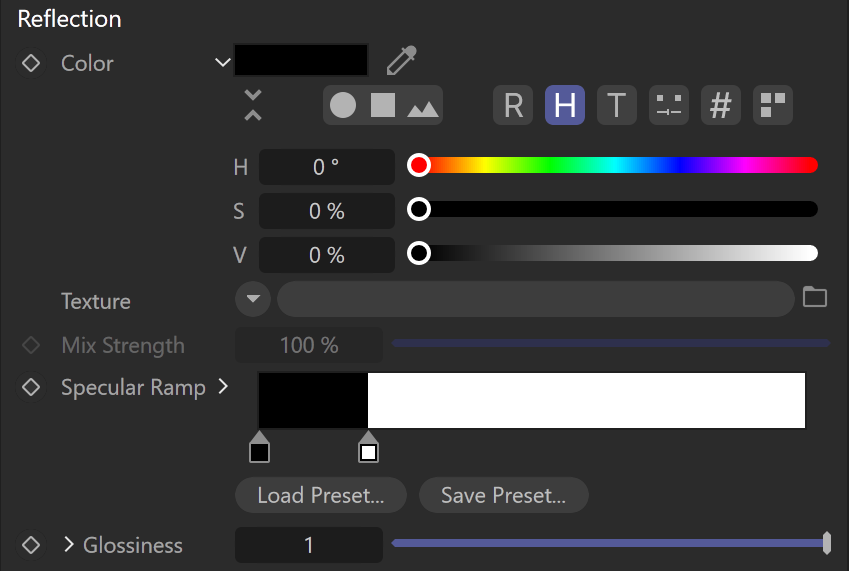Collapse the color picker compact toggle
This screenshot has width=849, height=571.
253,105
